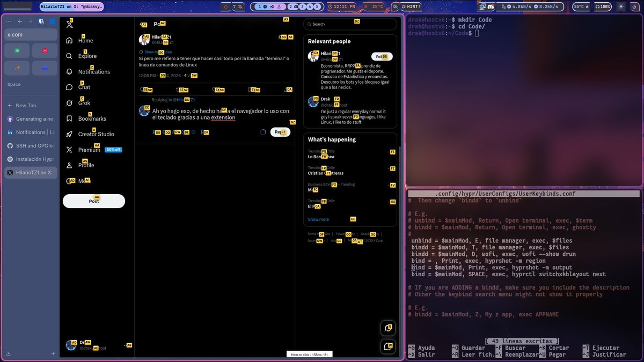Click the share icon under the post

288,90
